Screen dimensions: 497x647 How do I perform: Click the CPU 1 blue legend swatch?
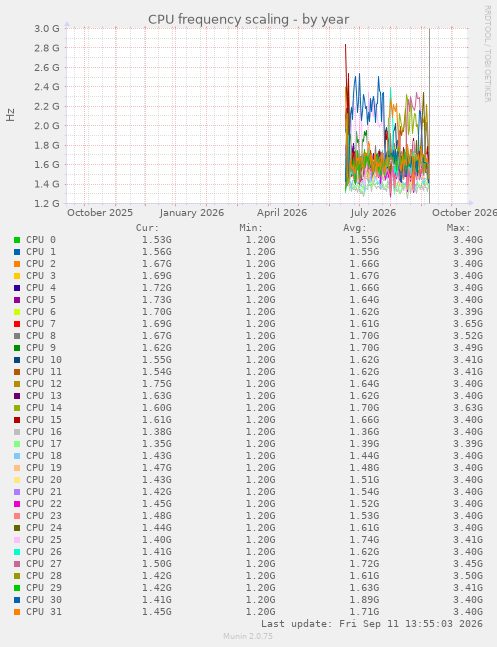coord(17,252)
